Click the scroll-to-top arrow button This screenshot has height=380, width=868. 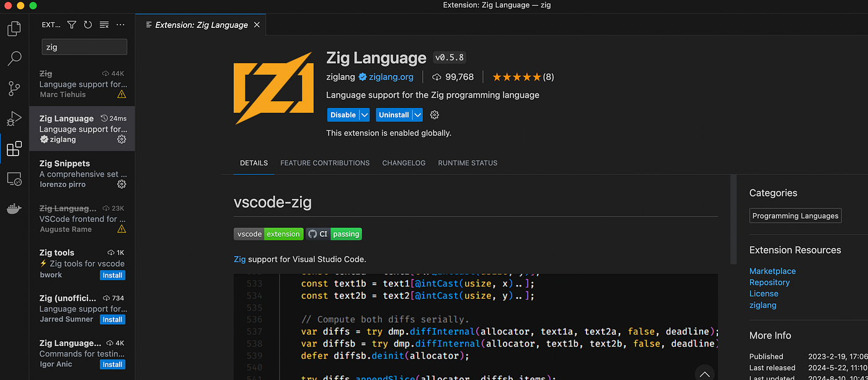(x=704, y=374)
